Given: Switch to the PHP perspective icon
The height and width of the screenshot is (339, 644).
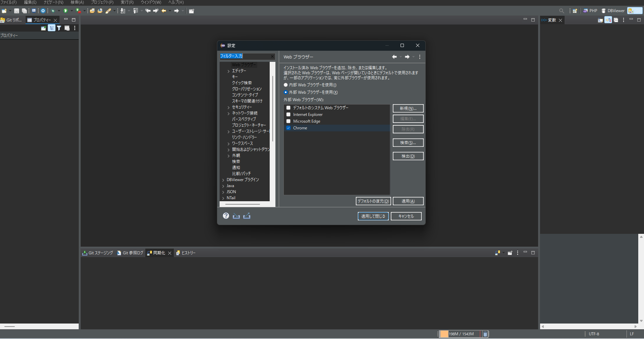Looking at the screenshot, I should 591,10.
